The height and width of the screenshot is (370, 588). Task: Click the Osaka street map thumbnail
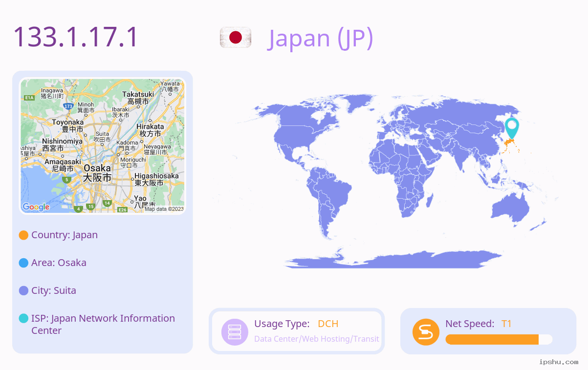point(103,146)
